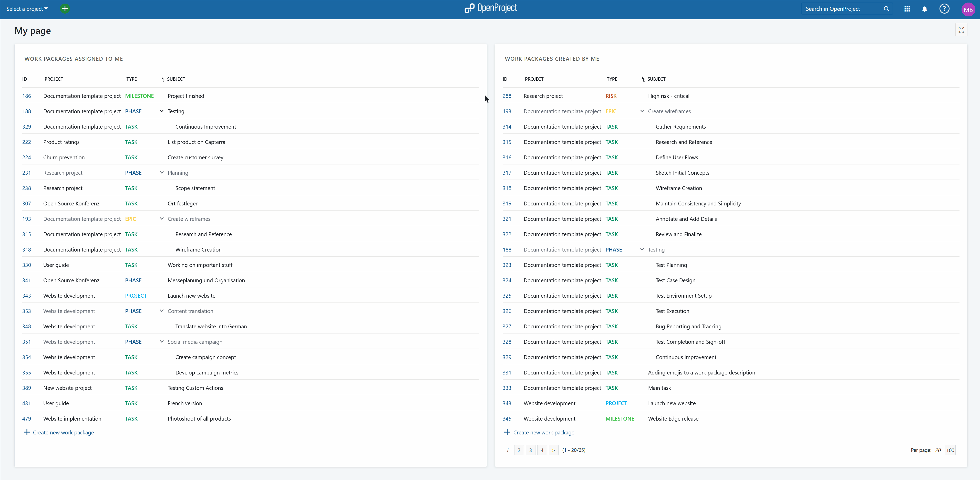
Task: Open the modules grid menu icon
Action: [x=907, y=9]
